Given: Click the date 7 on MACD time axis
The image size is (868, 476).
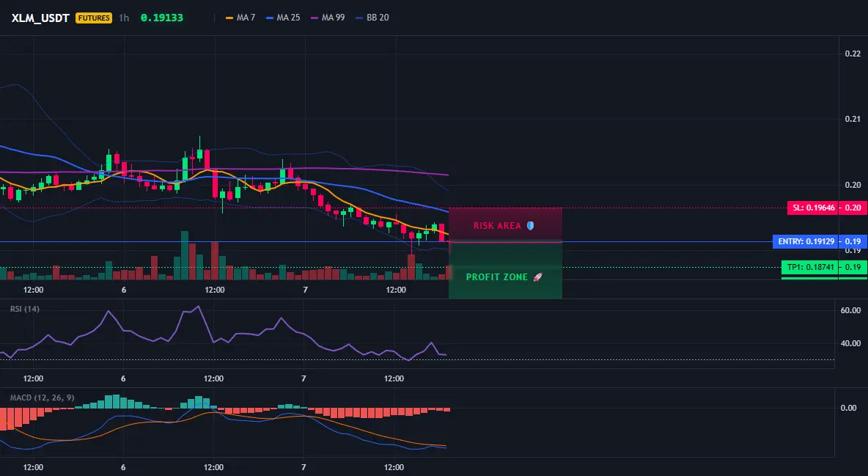Looking at the screenshot, I should tap(304, 467).
